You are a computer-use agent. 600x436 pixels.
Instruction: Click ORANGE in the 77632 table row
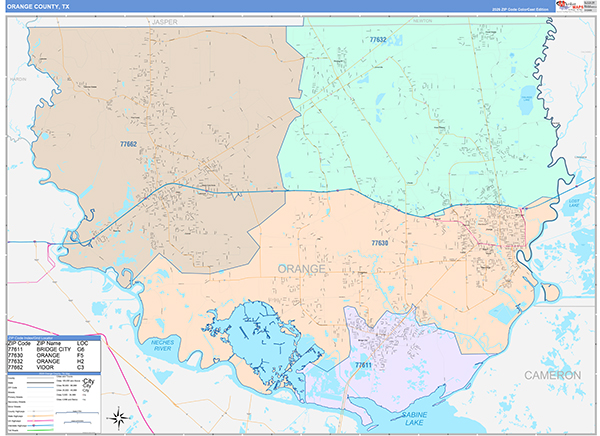click(x=48, y=361)
